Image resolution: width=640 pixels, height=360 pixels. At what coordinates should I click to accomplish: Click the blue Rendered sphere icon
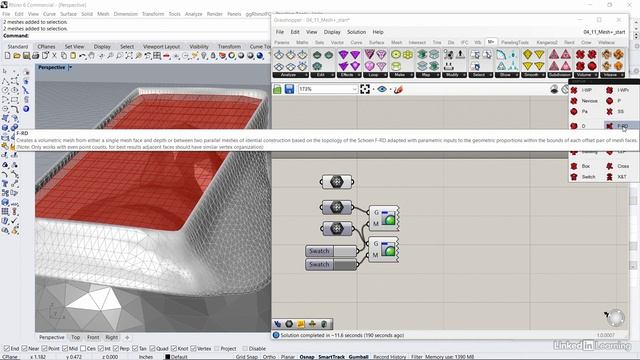(x=260, y=56)
